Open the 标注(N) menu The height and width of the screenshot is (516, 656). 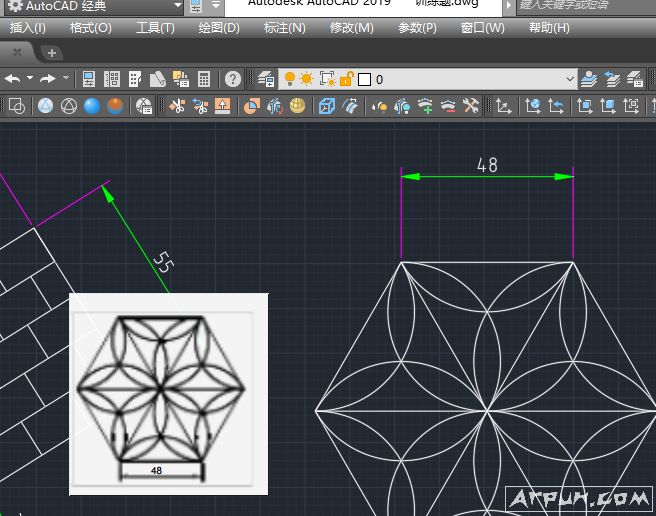(284, 28)
